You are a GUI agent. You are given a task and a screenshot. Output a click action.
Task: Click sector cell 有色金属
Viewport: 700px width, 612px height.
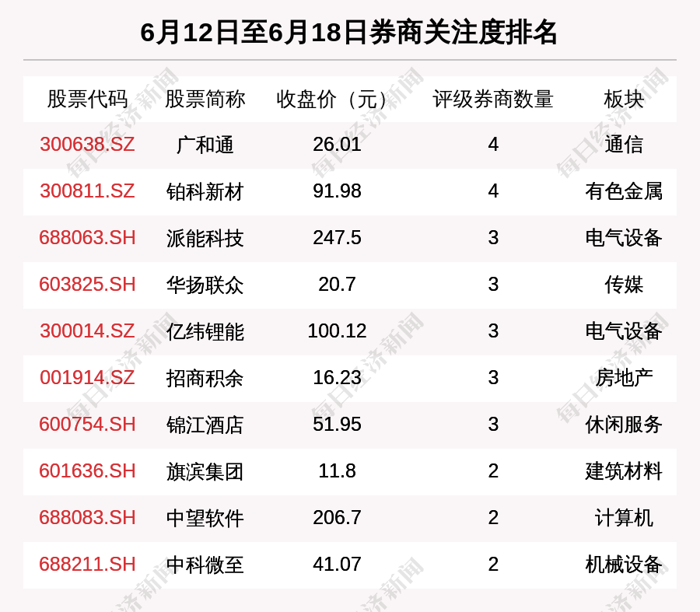tap(624, 191)
